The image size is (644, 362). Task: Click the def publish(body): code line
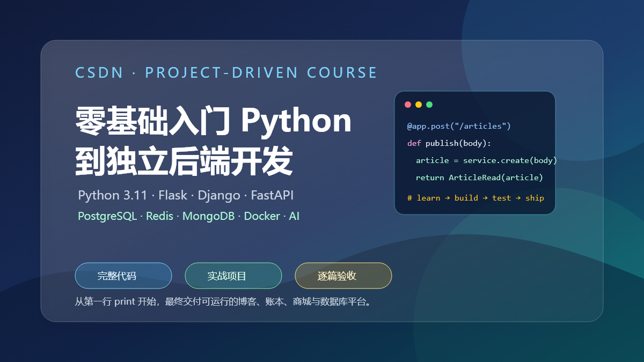[449, 143]
